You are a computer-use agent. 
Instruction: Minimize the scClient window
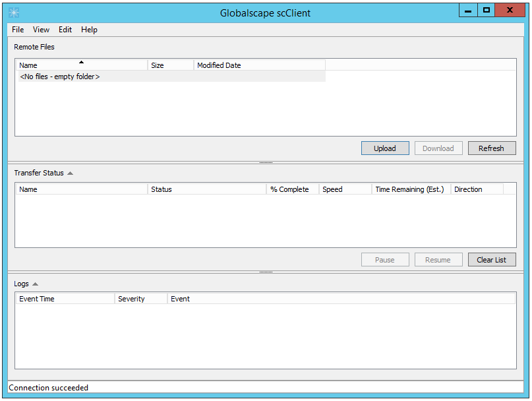click(468, 10)
